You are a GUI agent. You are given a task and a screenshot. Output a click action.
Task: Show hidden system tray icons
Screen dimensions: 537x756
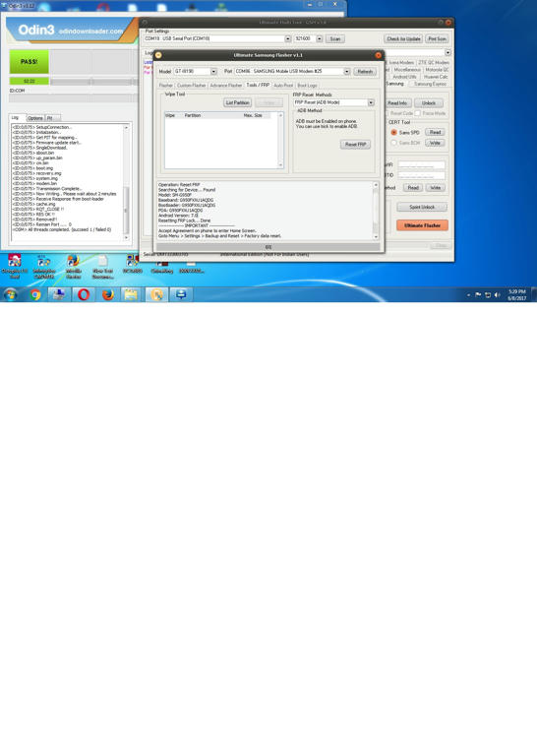point(468,294)
